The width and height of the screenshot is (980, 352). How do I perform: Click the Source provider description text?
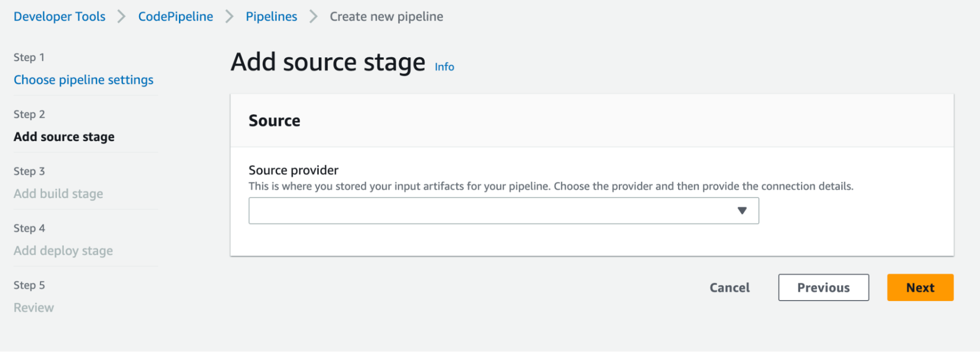(x=551, y=186)
